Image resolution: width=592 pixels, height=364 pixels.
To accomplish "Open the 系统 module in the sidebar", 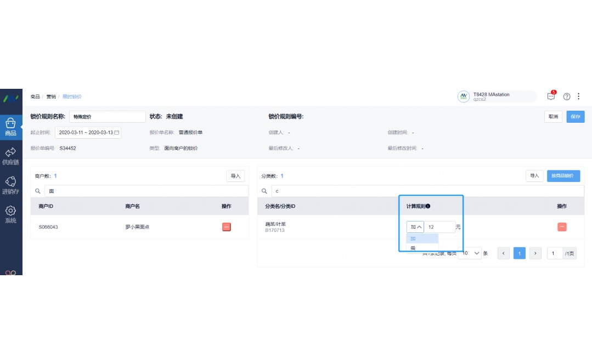I will (x=11, y=214).
